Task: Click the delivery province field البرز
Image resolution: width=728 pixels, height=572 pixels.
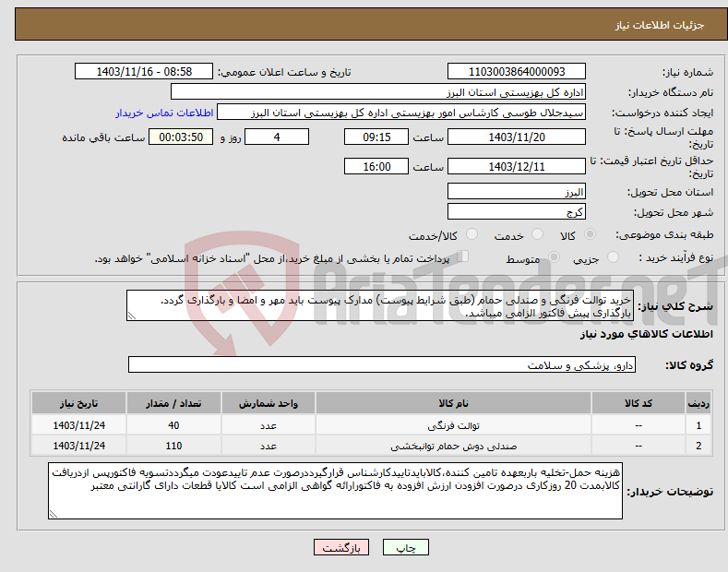Action: pyautogui.click(x=517, y=191)
